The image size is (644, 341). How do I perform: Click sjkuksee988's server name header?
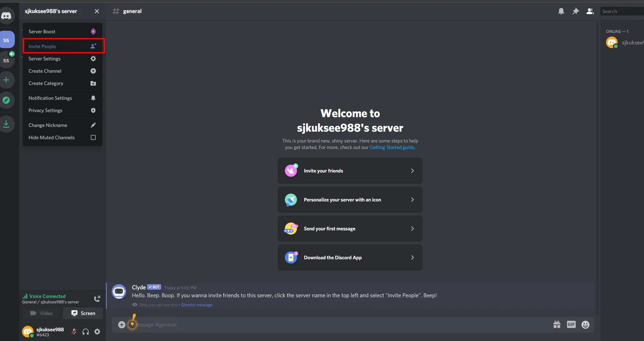click(51, 11)
